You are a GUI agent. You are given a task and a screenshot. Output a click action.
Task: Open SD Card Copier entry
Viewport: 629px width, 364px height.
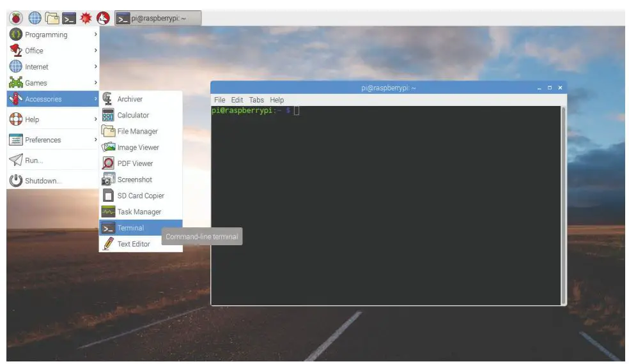(141, 195)
